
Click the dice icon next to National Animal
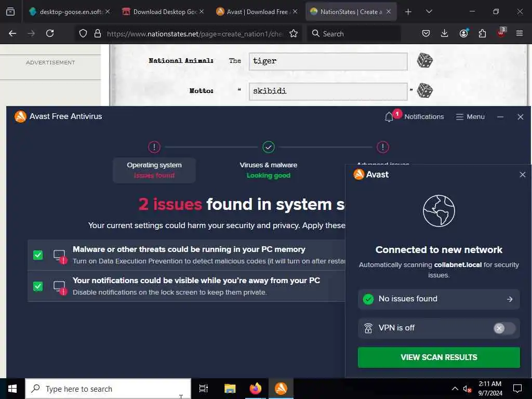[424, 61]
